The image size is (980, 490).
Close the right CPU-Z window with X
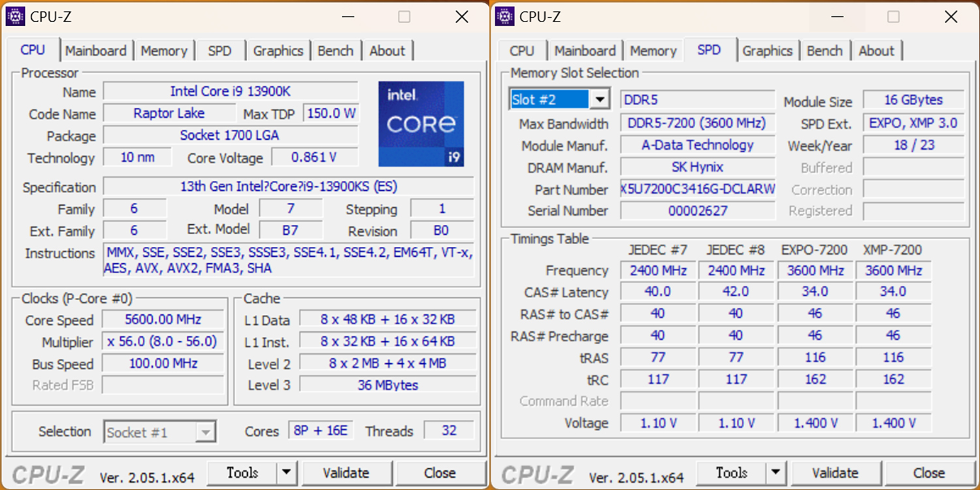click(x=951, y=17)
